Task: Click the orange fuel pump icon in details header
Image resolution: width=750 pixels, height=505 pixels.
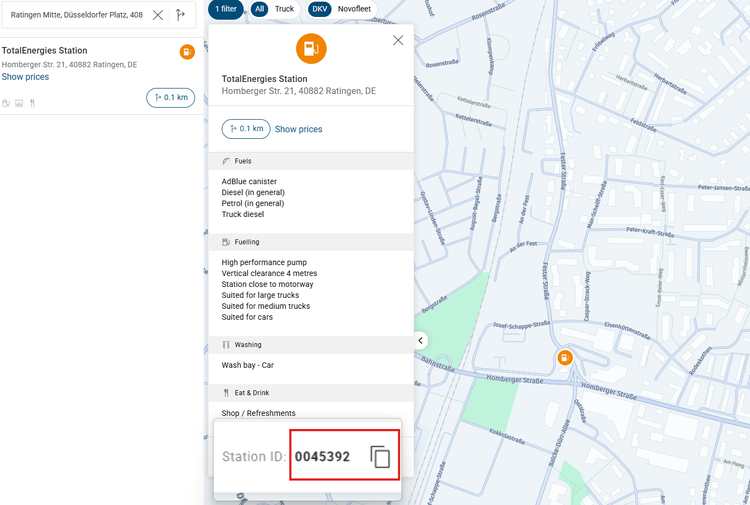Action: point(311,48)
